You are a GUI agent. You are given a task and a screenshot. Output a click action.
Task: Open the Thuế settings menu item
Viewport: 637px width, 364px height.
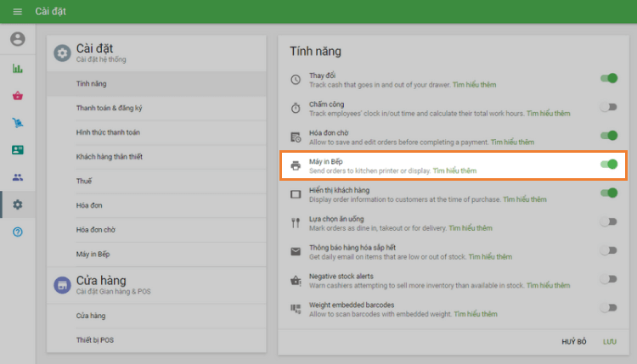point(84,182)
